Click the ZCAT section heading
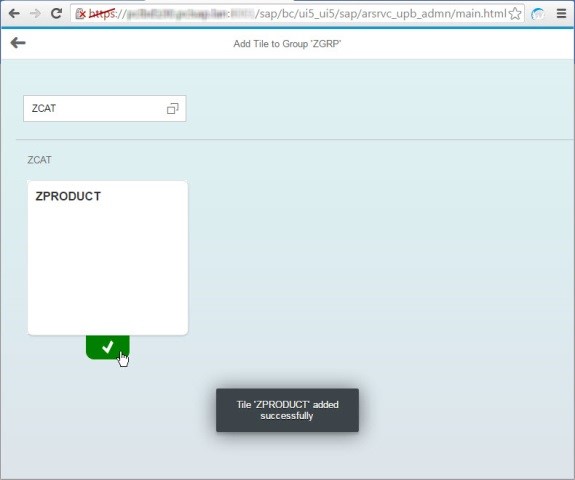 39,160
